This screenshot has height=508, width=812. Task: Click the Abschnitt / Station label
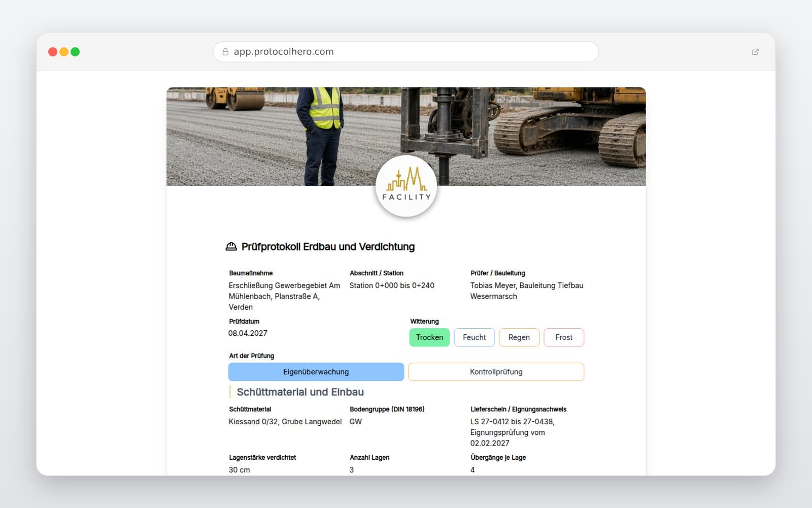(377, 273)
